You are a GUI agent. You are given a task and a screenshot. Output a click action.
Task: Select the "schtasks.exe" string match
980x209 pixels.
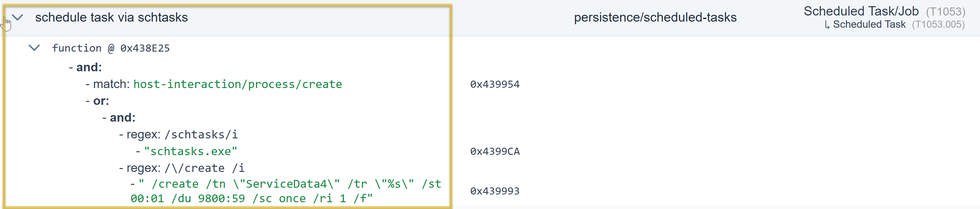click(190, 151)
